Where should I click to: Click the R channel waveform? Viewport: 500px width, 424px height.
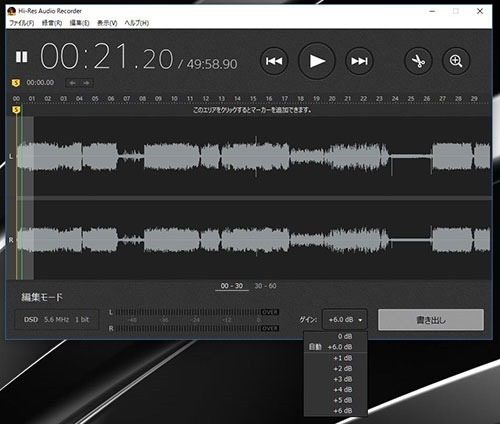253,240
